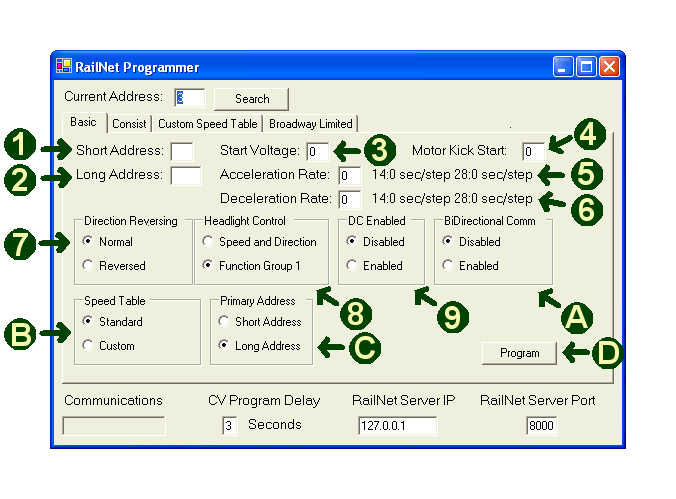Click the 'RailNet Server IP' label
The height and width of the screenshot is (499, 676).
coord(403,401)
